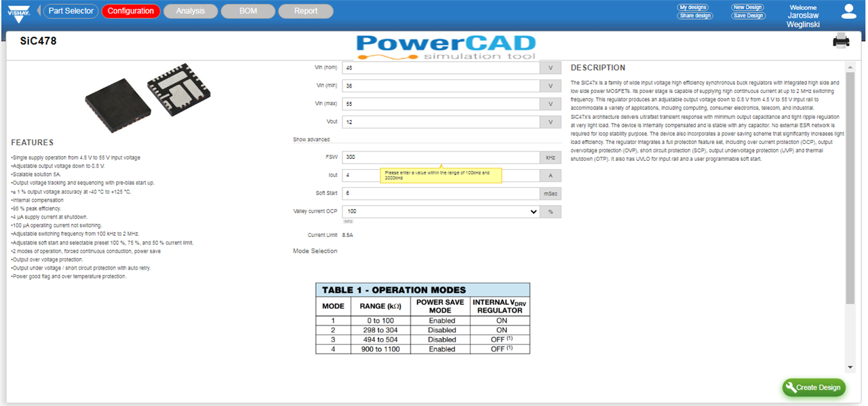The image size is (868, 406).
Task: Click the back arrow beside Part Selector
Action: coord(39,11)
